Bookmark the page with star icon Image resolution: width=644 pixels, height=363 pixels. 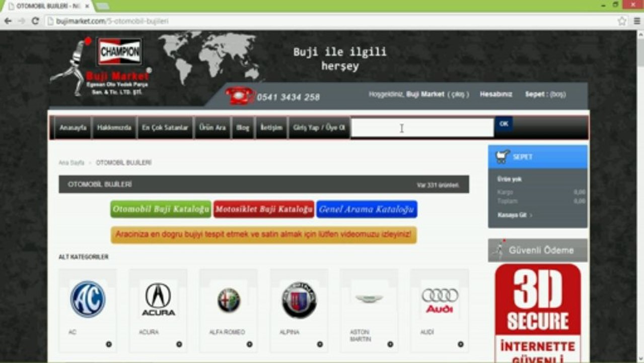pyautogui.click(x=622, y=21)
